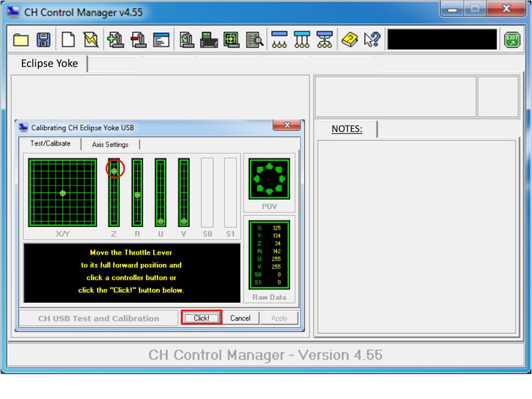Click the Y raw data value 134
Screen dimensions: 532x399
pos(277,236)
